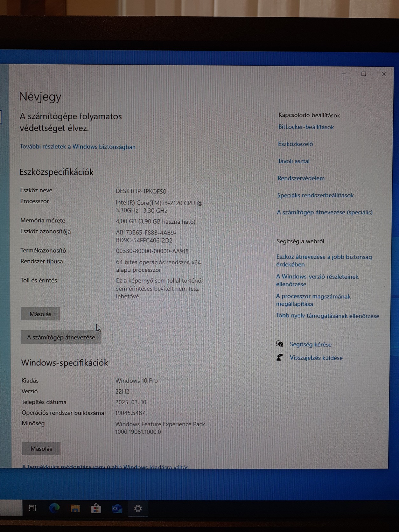Click the Visszajelzés küldése person icon

[x=279, y=357]
